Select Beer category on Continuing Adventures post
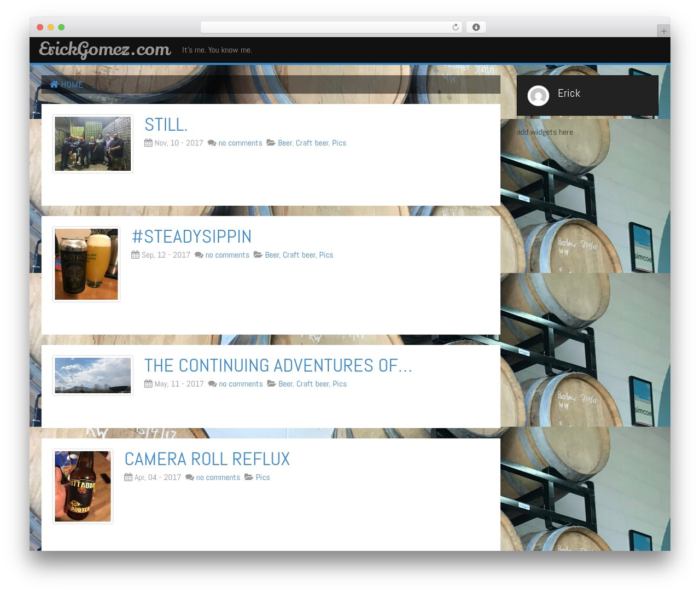Viewport: 700px width, 593px height. click(x=285, y=384)
